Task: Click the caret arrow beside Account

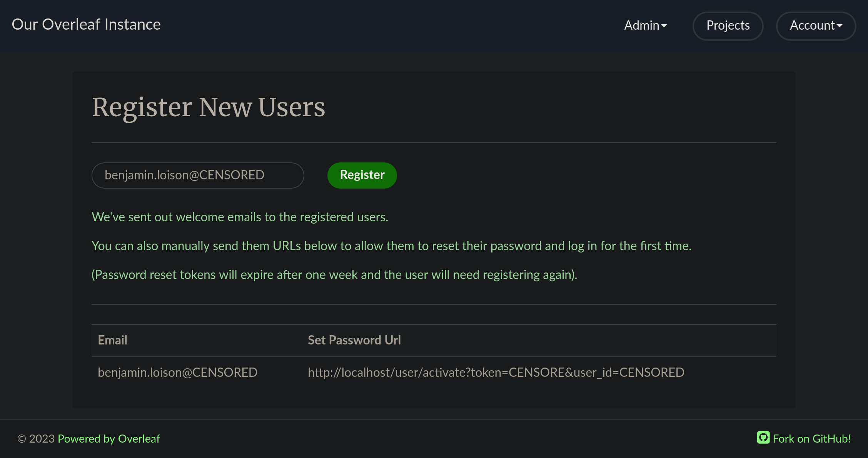Action: coord(840,26)
